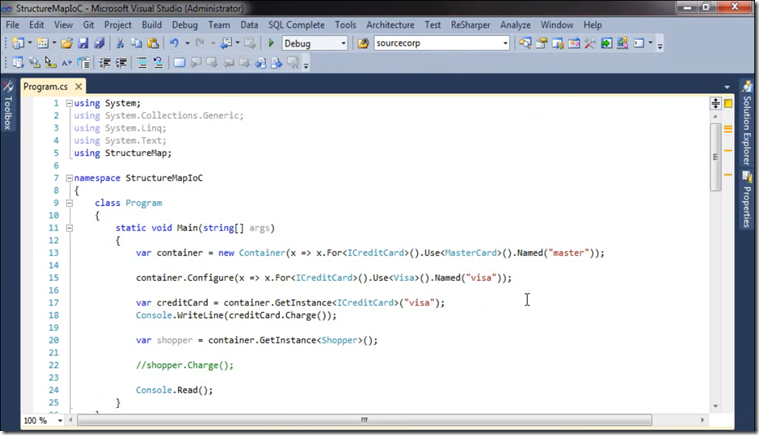Image resolution: width=759 pixels, height=435 pixels.
Task: Click the editor split-window handle above scrollbar
Action: (715, 103)
